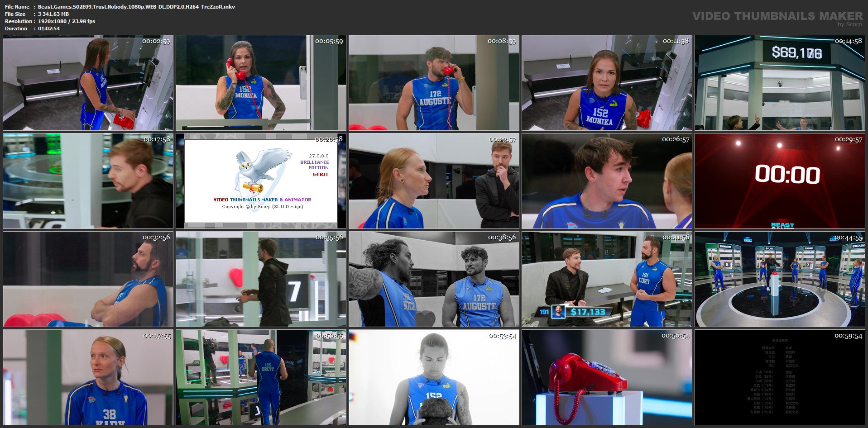Click the blurry thumbnail at 00:17:58
Screen dimensions: 868x428
[x=88, y=181]
